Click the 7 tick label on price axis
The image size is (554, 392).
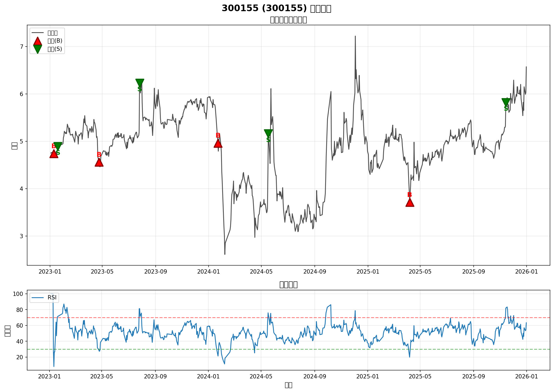22,47
